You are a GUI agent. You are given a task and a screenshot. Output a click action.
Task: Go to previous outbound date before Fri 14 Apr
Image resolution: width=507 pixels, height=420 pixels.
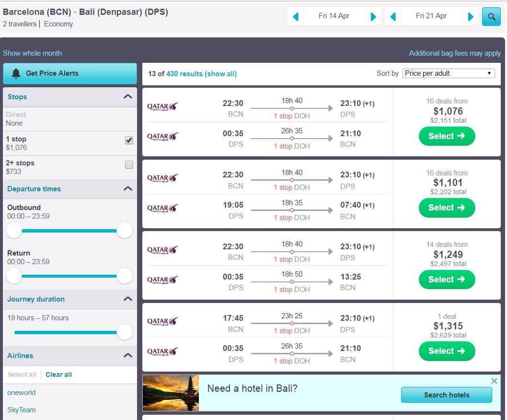295,16
